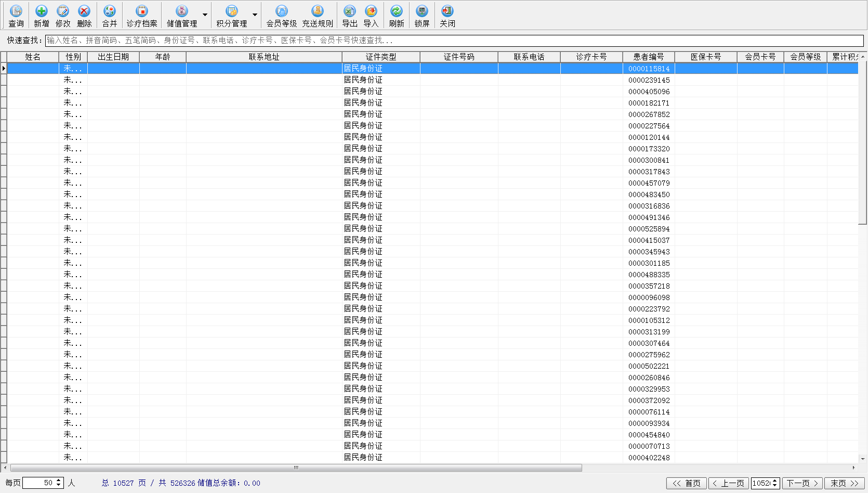
Task: Increase the per-page count spinner
Action: click(x=59, y=481)
